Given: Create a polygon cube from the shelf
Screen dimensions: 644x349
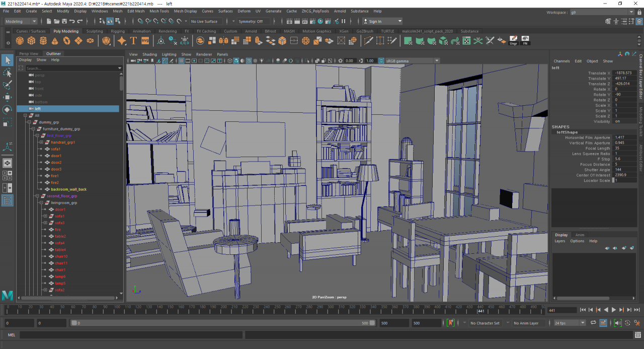Looking at the screenshot, I should coord(31,41).
